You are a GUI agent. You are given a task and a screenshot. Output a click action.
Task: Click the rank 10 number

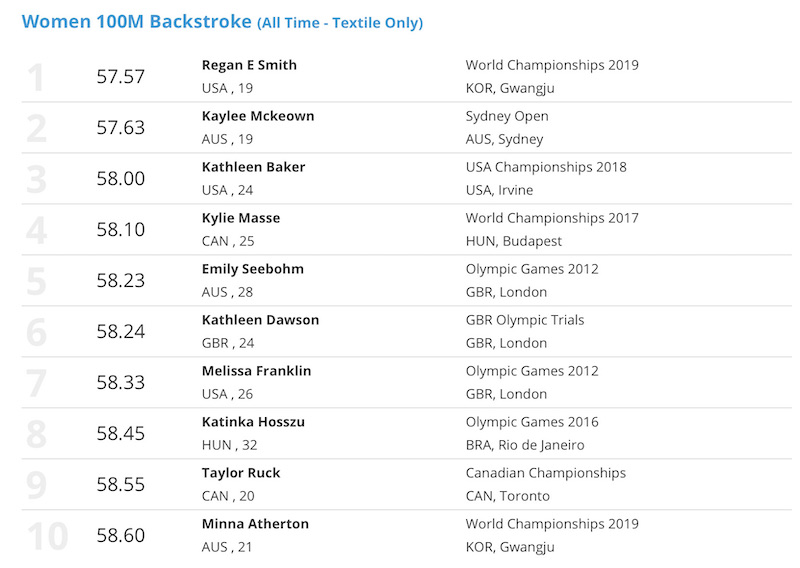pyautogui.click(x=47, y=536)
